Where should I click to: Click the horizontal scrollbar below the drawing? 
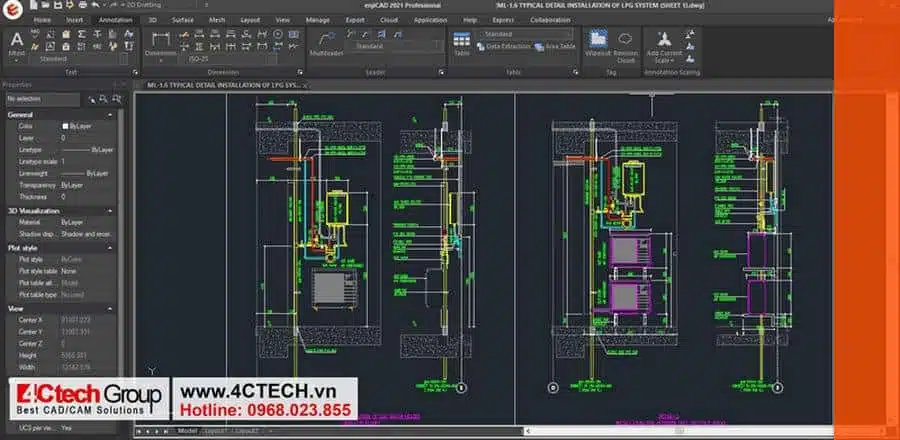tap(678, 431)
